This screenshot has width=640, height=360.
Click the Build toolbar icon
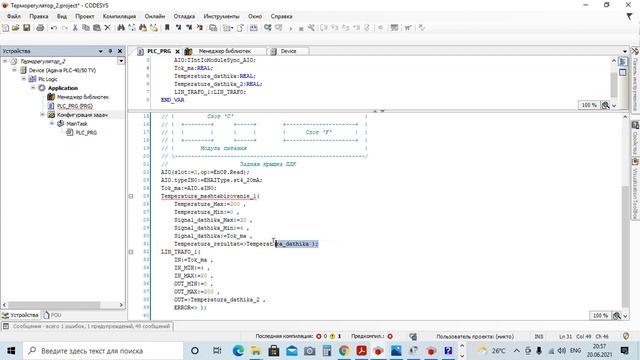pyautogui.click(x=254, y=28)
